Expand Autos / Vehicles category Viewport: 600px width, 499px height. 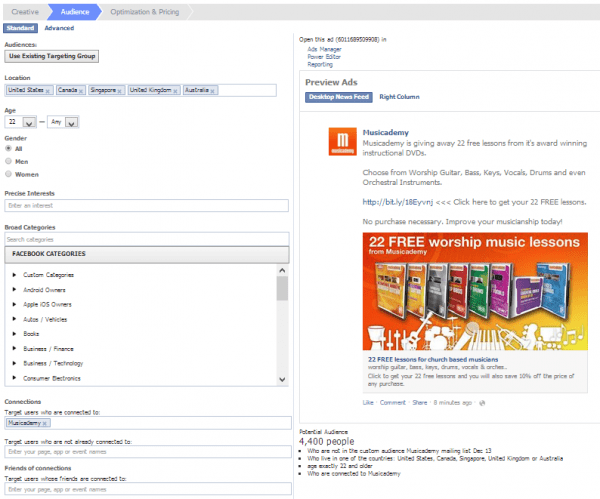point(14,319)
